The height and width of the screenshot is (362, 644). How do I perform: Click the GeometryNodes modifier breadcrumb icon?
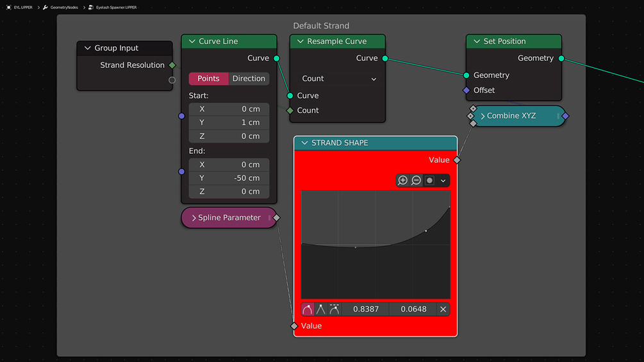45,8
